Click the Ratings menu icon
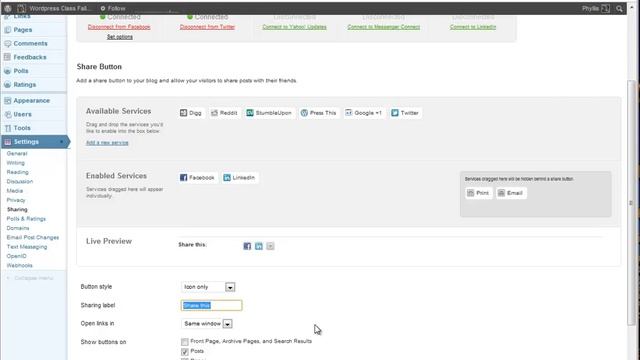640x360 pixels. coord(7,85)
